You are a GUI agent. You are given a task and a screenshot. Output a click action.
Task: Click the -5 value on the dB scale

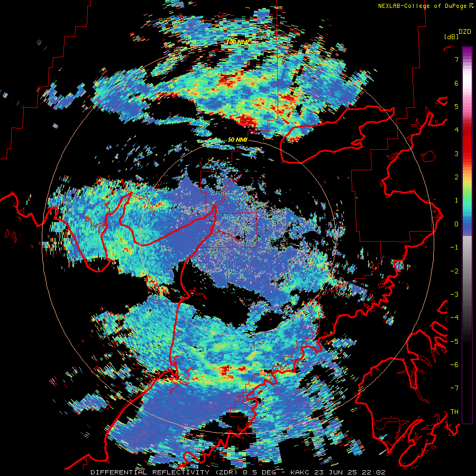(454, 342)
